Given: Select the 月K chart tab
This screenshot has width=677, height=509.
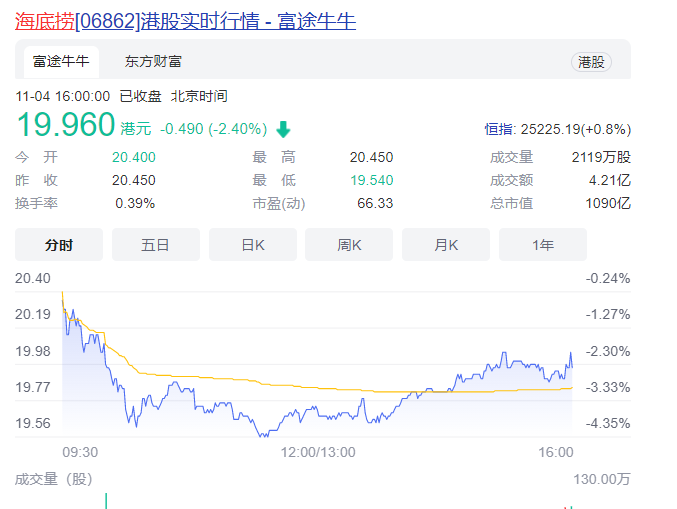Looking at the screenshot, I should (446, 245).
